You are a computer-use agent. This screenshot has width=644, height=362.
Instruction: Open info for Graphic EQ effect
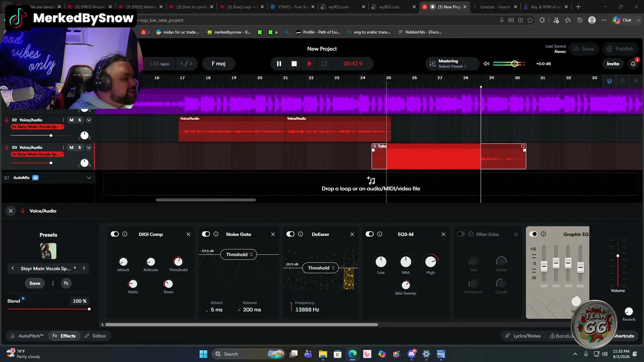543,234
